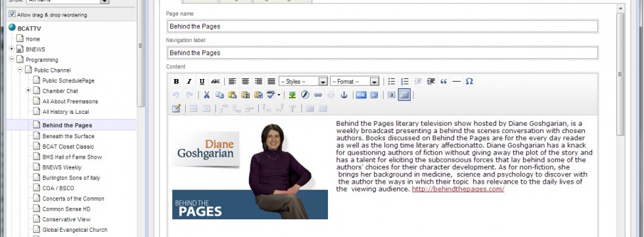Run the spellchecker
The image size is (644, 237).
(x=270, y=95)
